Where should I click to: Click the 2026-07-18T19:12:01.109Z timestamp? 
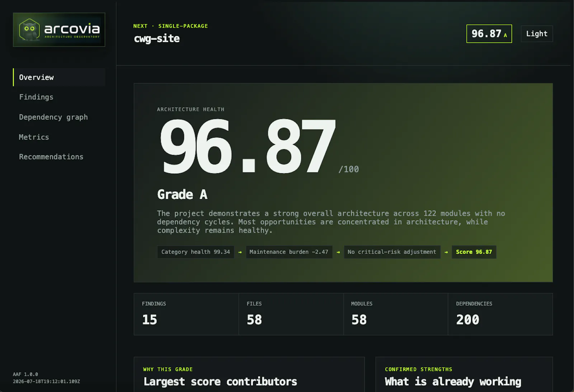pos(46,381)
